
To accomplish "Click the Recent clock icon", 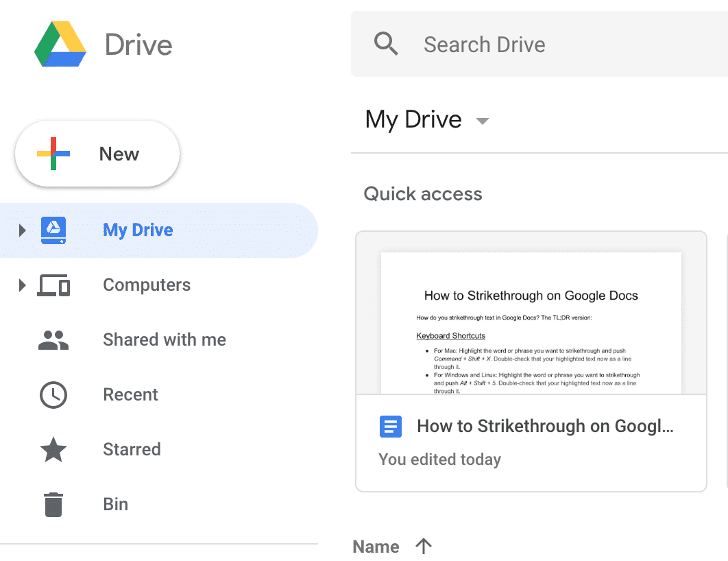I will tap(53, 395).
